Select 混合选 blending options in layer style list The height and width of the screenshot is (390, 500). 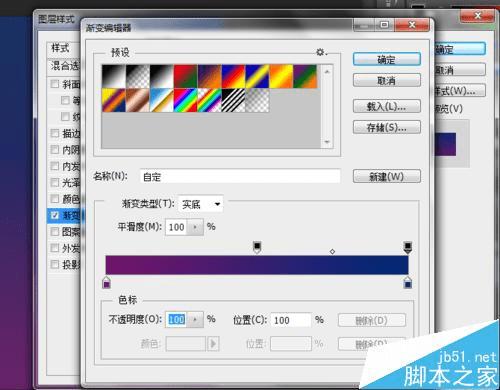coord(65,66)
